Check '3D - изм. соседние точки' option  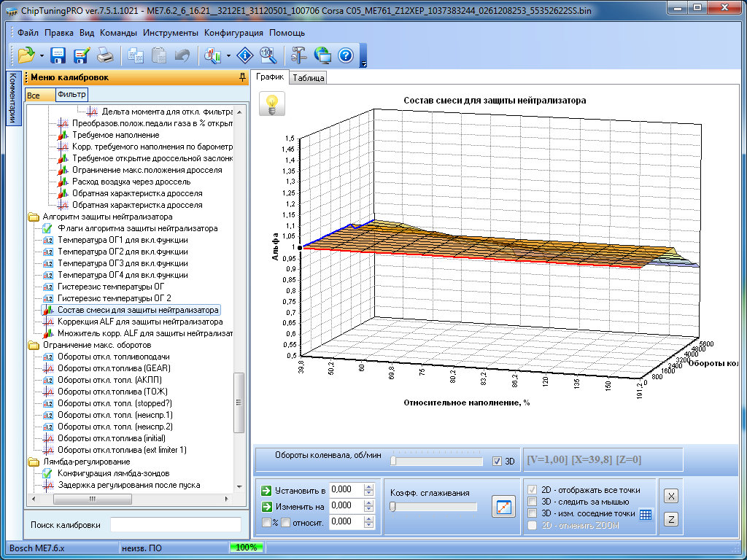(x=530, y=513)
